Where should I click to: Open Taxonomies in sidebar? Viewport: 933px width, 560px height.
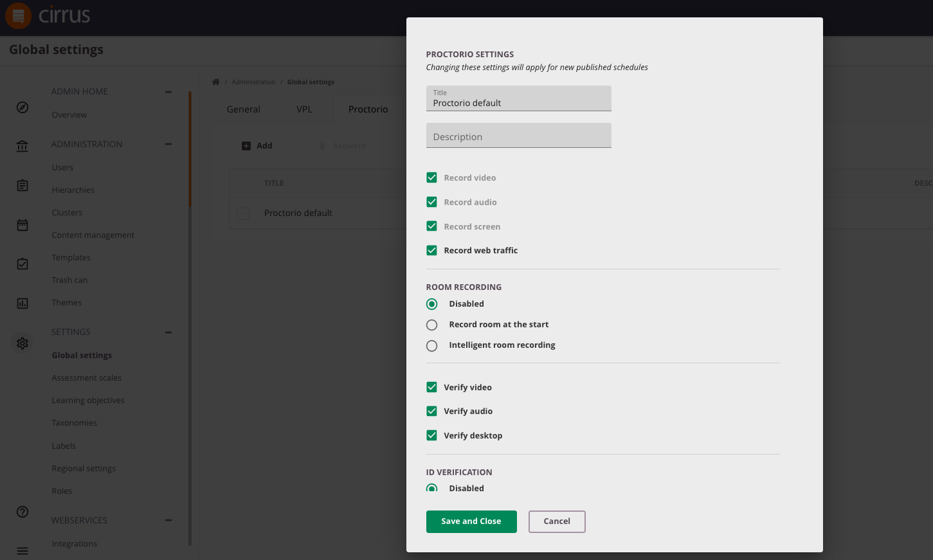(x=75, y=423)
